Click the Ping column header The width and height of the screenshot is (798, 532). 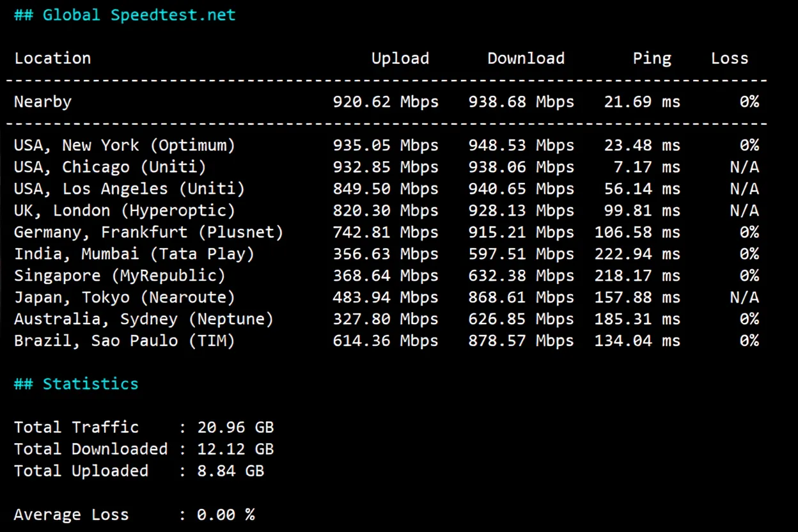652,58
